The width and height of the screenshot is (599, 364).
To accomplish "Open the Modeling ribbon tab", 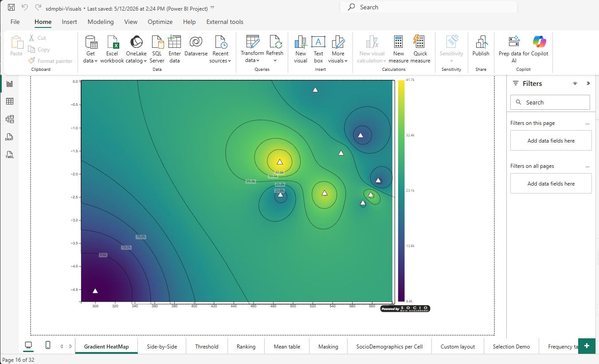I will pos(101,22).
